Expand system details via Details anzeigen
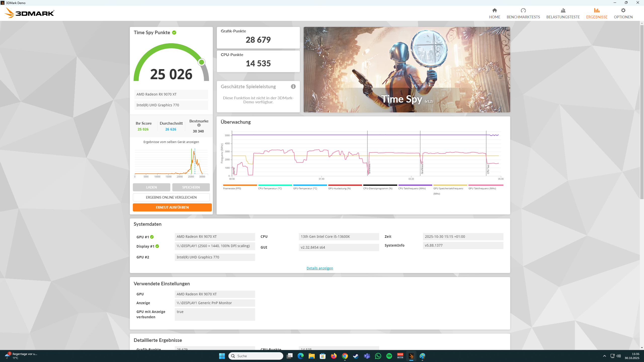Viewport: 644px width, 362px height. [x=319, y=268]
